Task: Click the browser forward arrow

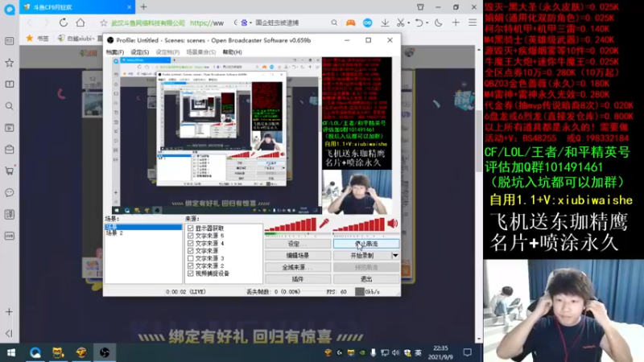Action: (x=46, y=23)
